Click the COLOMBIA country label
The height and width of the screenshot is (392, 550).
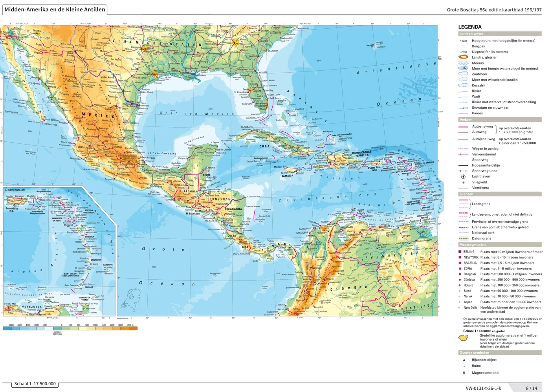tap(346, 289)
